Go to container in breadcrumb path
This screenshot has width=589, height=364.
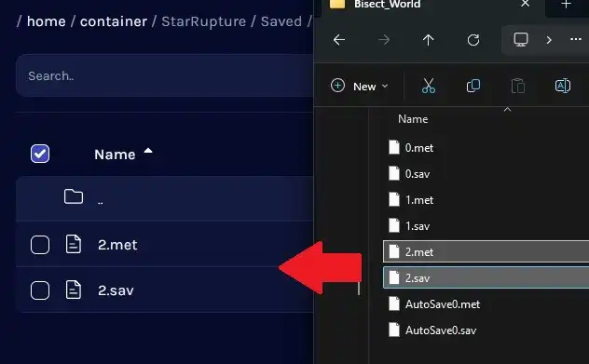114,21
